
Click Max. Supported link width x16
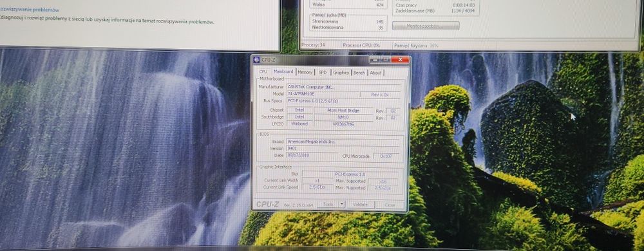(383, 181)
